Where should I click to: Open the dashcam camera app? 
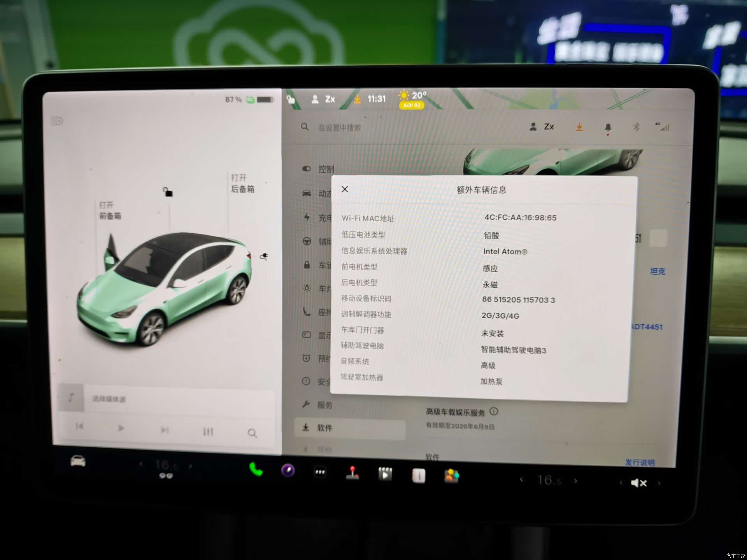coord(288,471)
